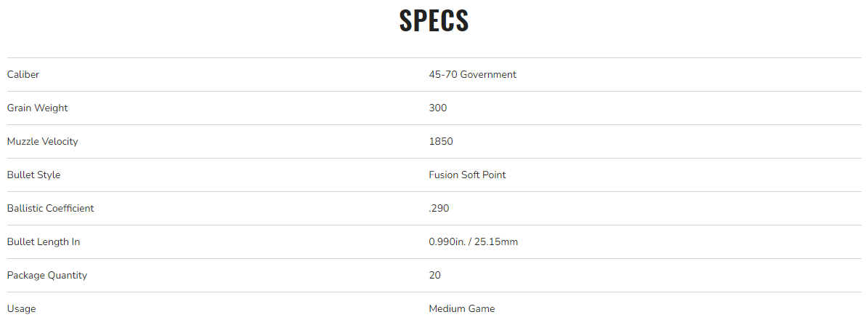Viewport: 868px width, 328px height.
Task: Click the Soft Point text
Action: click(484, 175)
